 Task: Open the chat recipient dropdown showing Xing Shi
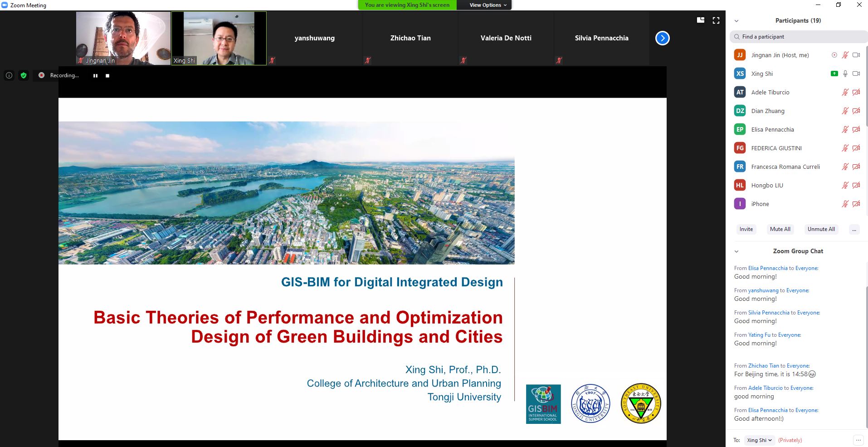759,440
